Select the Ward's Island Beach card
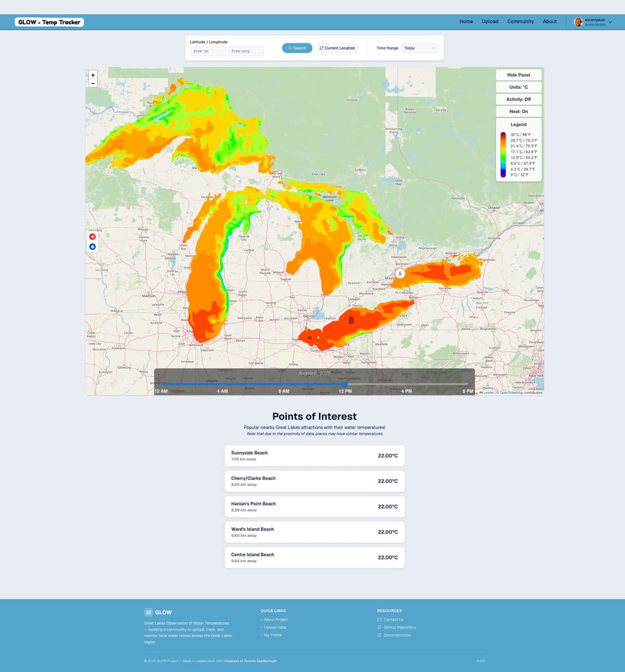Image resolution: width=625 pixels, height=672 pixels. click(x=315, y=532)
